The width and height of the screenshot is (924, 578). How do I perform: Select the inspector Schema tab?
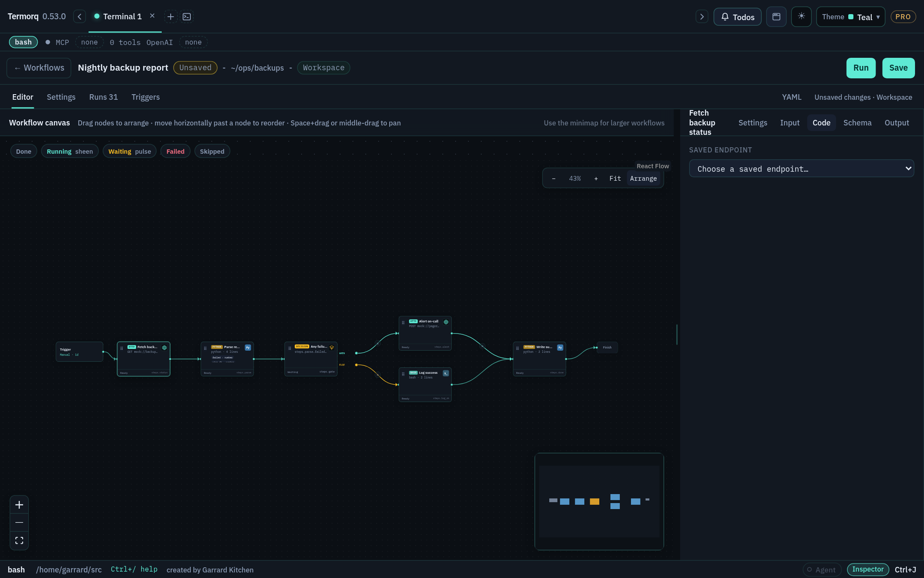click(857, 123)
